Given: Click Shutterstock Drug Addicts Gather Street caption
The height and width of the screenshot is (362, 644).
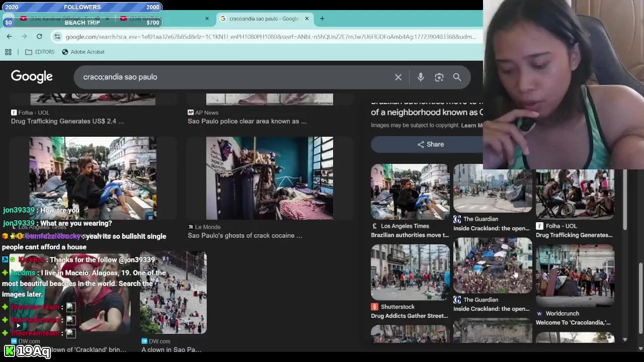Looking at the screenshot, I should click(410, 316).
